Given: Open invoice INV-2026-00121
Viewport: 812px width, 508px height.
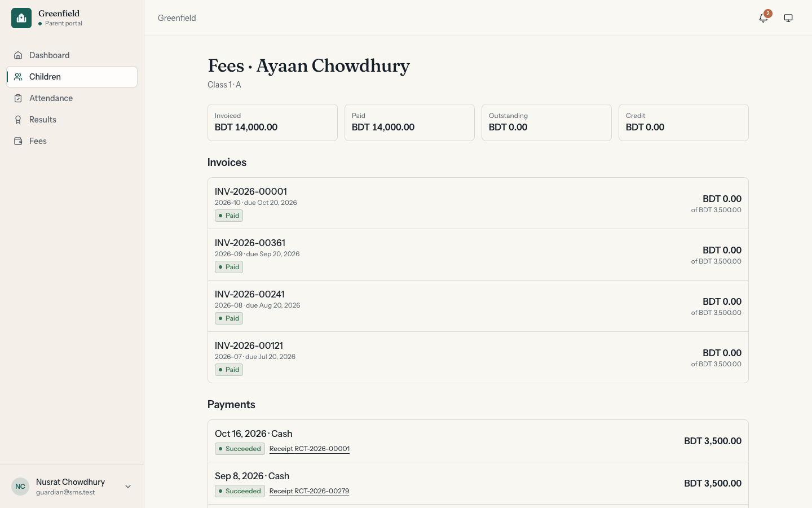Looking at the screenshot, I should pos(478,358).
